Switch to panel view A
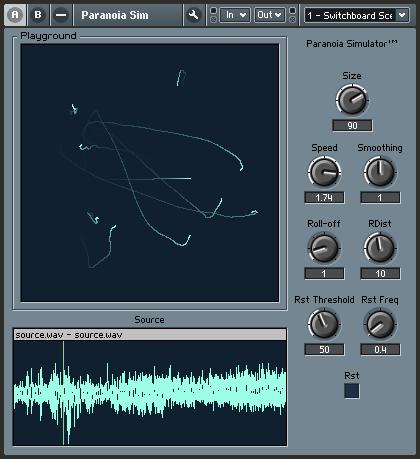 click(15, 15)
